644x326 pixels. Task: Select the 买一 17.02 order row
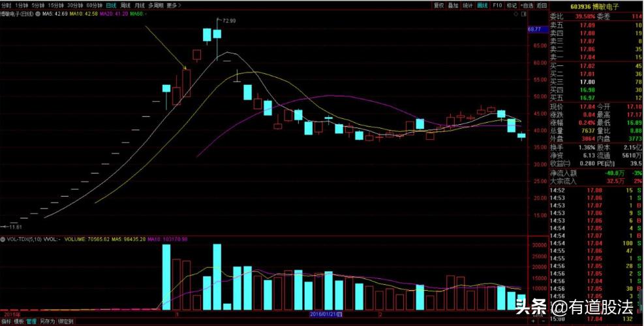pyautogui.click(x=596, y=66)
